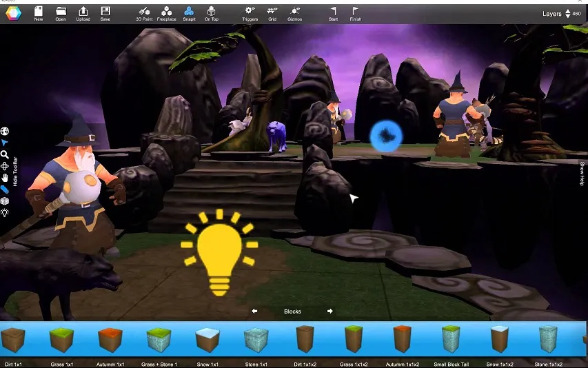Click the Layers value 460
Screen dimensions: 588x368
(577, 14)
